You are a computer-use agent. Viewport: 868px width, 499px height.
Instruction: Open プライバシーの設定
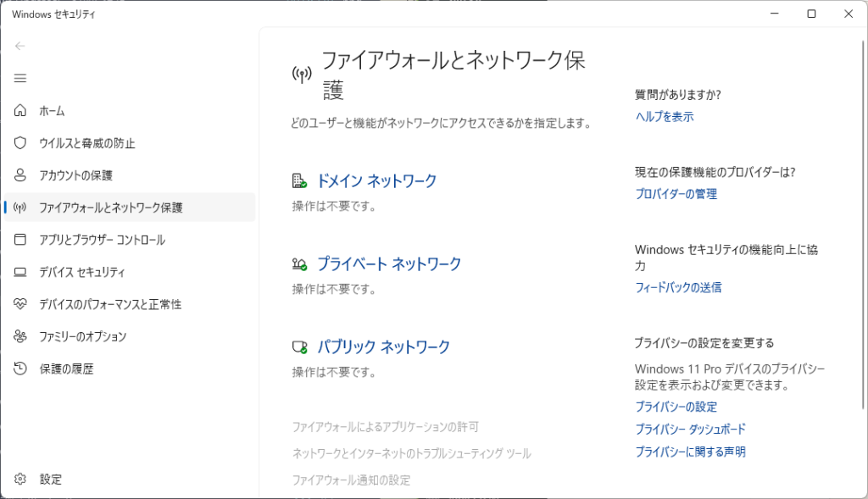pos(677,407)
